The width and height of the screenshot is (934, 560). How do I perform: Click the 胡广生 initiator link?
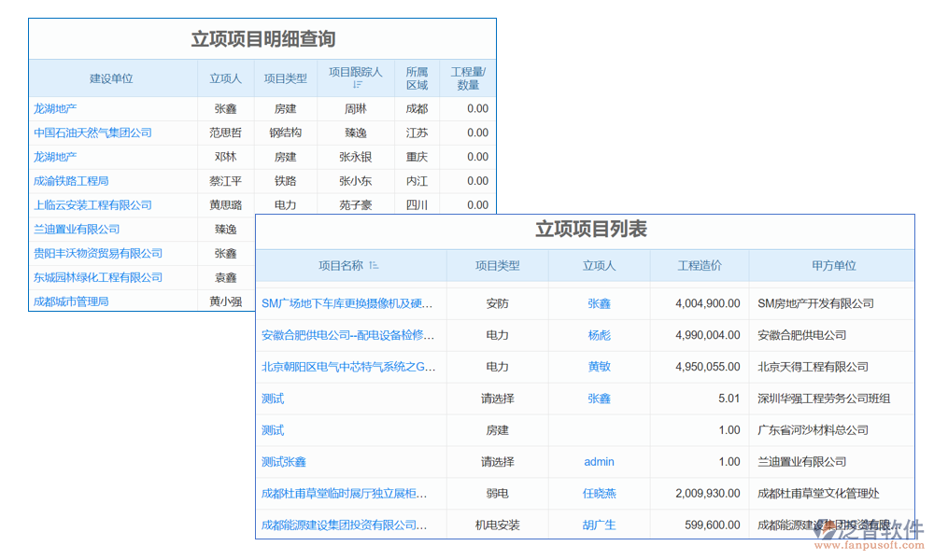click(x=599, y=525)
